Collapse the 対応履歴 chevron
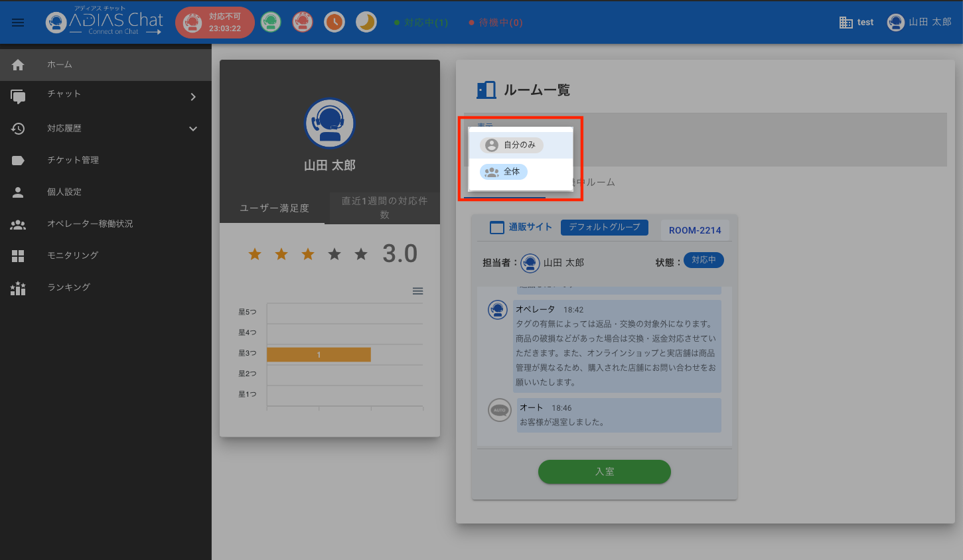 point(193,129)
